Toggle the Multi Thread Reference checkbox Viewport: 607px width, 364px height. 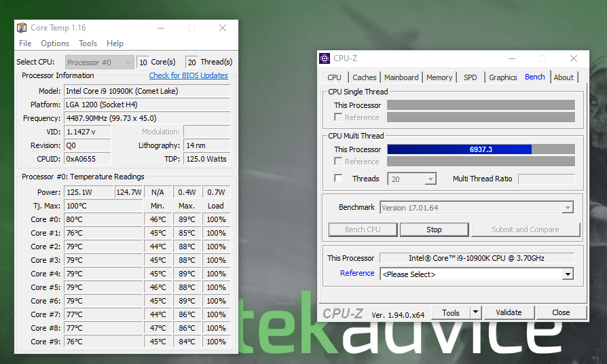pyautogui.click(x=338, y=162)
